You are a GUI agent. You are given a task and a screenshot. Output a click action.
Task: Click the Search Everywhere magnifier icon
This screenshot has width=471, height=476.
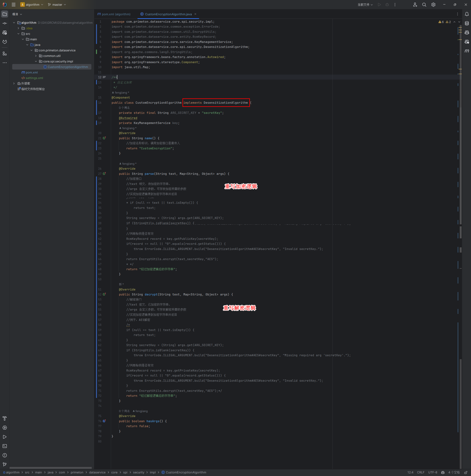tap(424, 5)
